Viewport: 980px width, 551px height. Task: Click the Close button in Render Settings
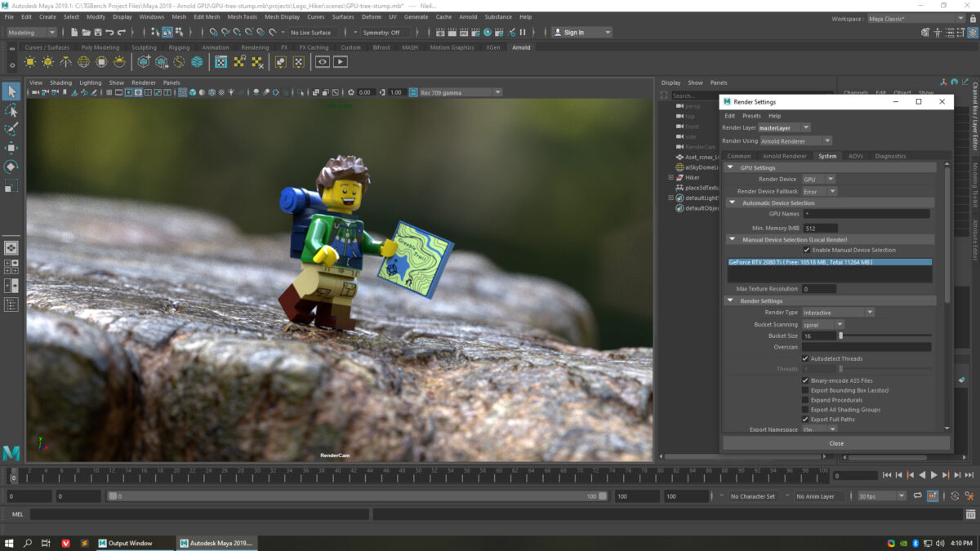836,443
